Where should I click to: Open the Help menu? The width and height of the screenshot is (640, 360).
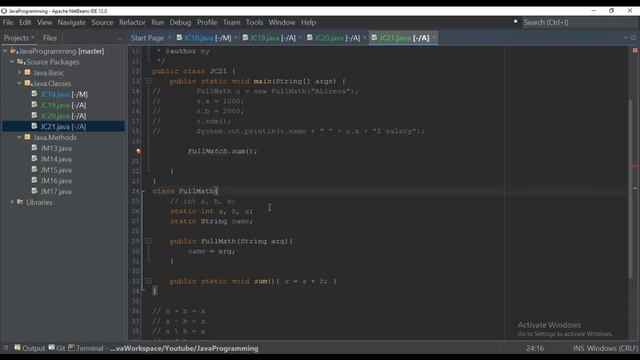[308, 22]
